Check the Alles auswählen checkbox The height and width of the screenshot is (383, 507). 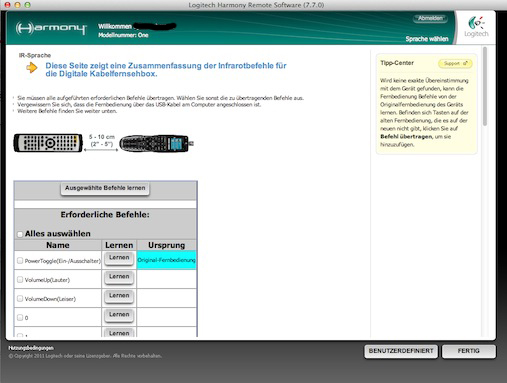coord(20,234)
